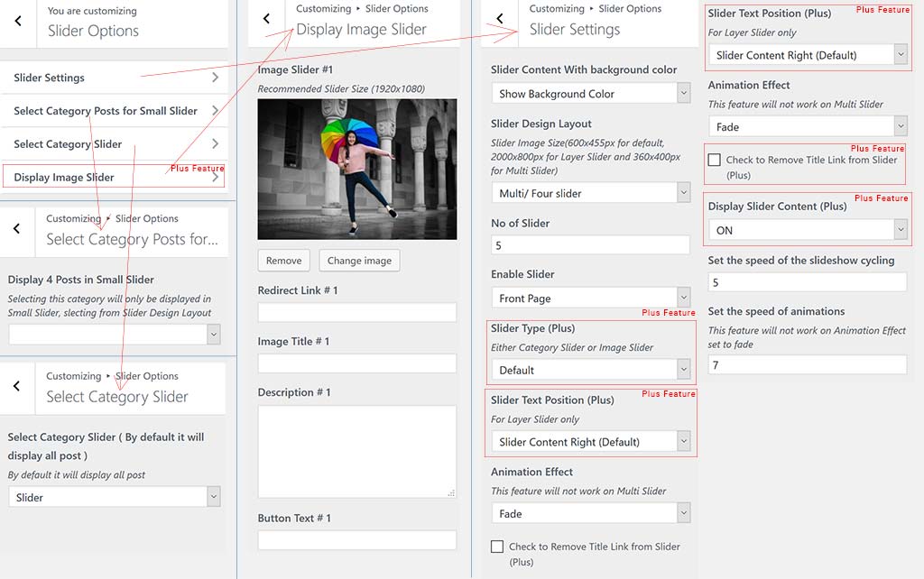This screenshot has width=924, height=579.
Task: Click chevron on Slider Settings menu row
Action: pos(215,78)
